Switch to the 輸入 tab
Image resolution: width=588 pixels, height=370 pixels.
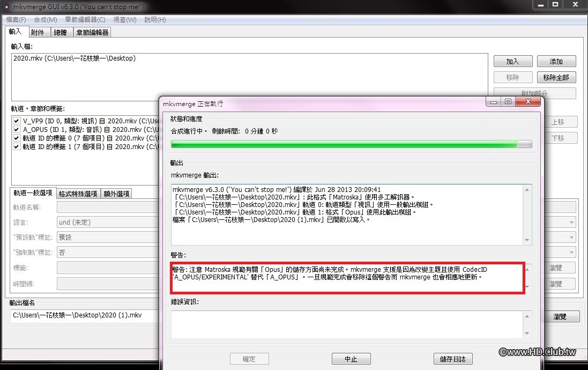click(x=16, y=32)
